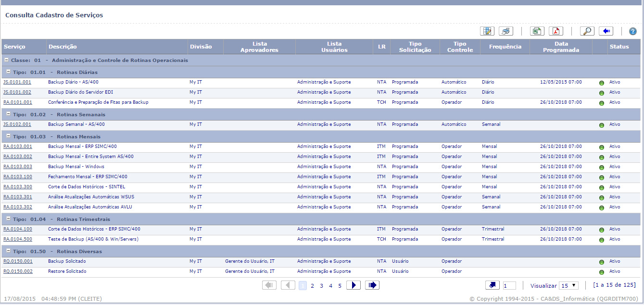Open search with the magnifying glass icon
This screenshot has height=305, width=644.
587,31
